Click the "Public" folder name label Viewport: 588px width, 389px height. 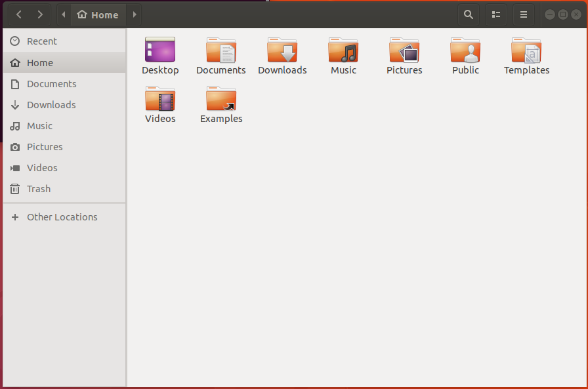pos(465,70)
